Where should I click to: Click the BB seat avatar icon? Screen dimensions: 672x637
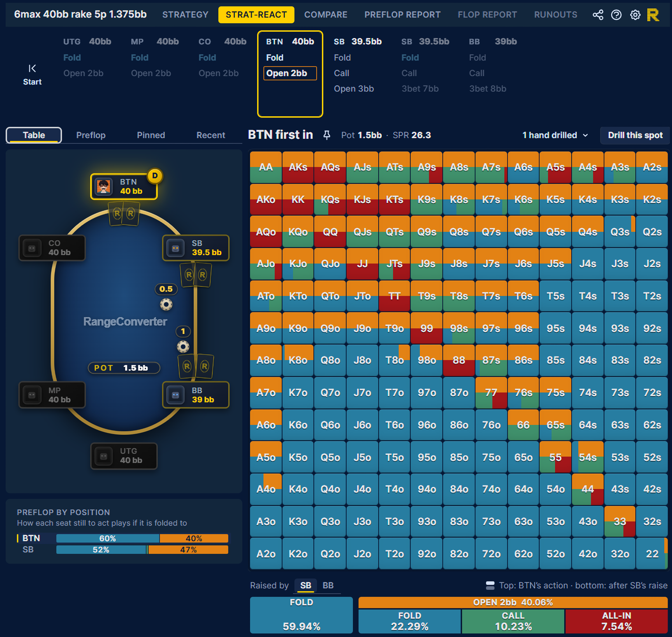tap(175, 395)
